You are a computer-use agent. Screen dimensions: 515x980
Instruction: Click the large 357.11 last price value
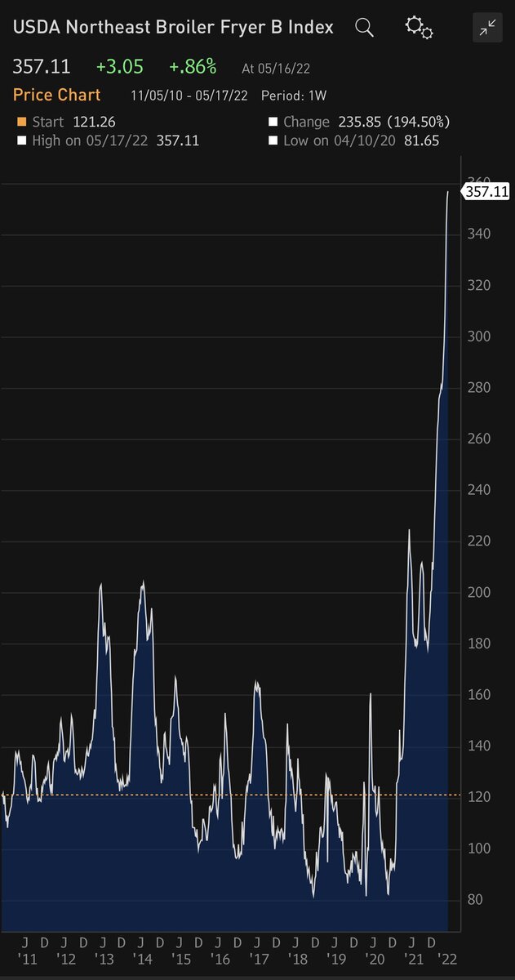(42, 65)
